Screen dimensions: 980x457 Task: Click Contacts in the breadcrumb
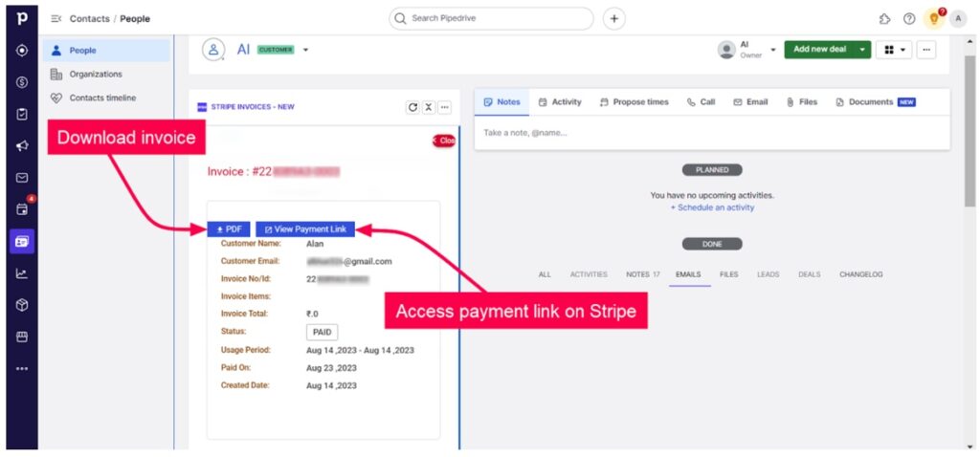point(89,19)
